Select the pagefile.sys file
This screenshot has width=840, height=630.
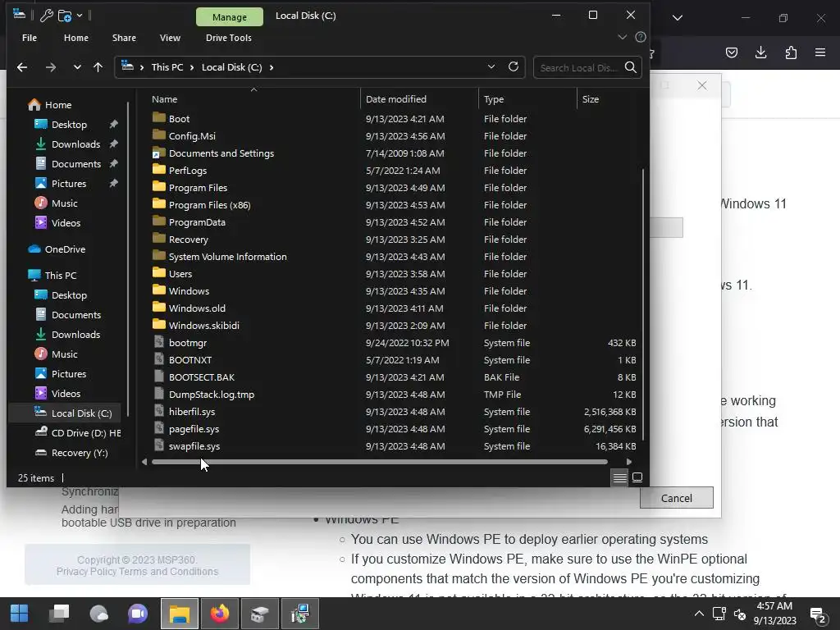point(194,429)
